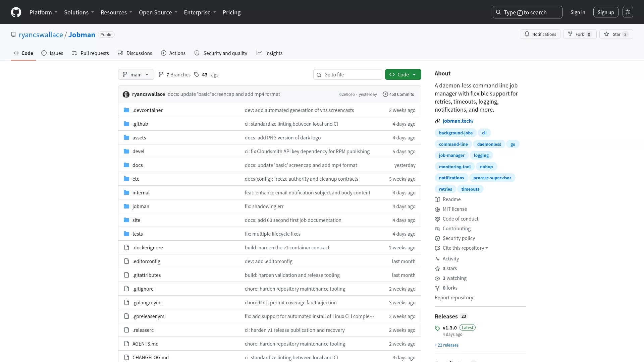Open the GitHub home logo
The width and height of the screenshot is (644, 362).
(x=16, y=12)
